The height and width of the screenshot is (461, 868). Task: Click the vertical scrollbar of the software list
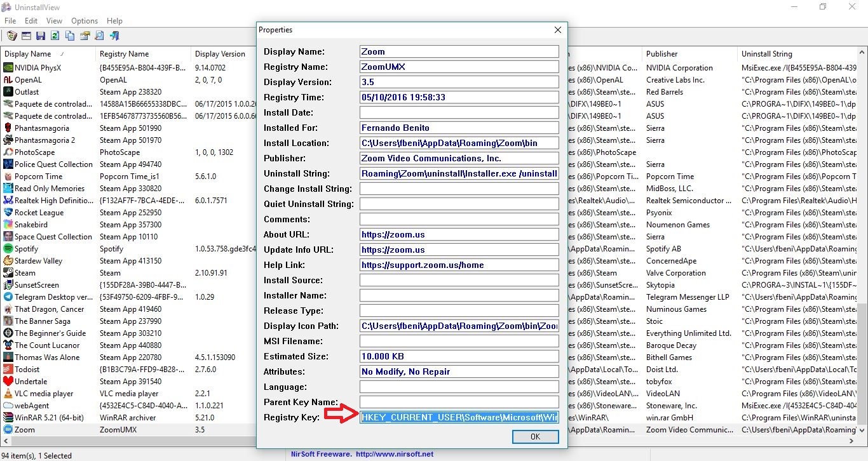862,241
